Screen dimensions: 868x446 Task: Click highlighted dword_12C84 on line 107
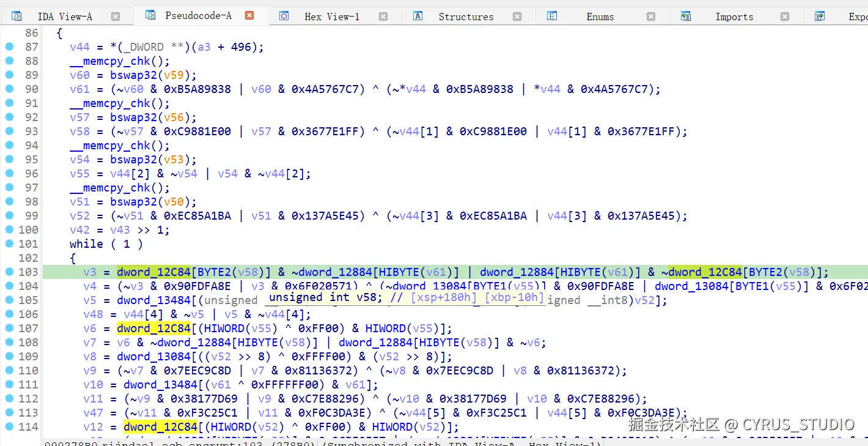[x=154, y=328]
